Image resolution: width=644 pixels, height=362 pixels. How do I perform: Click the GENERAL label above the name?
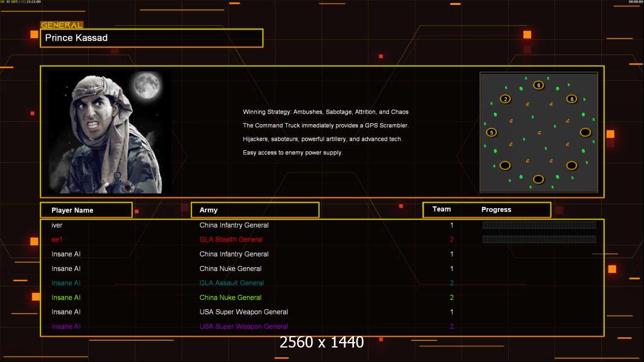62,25
